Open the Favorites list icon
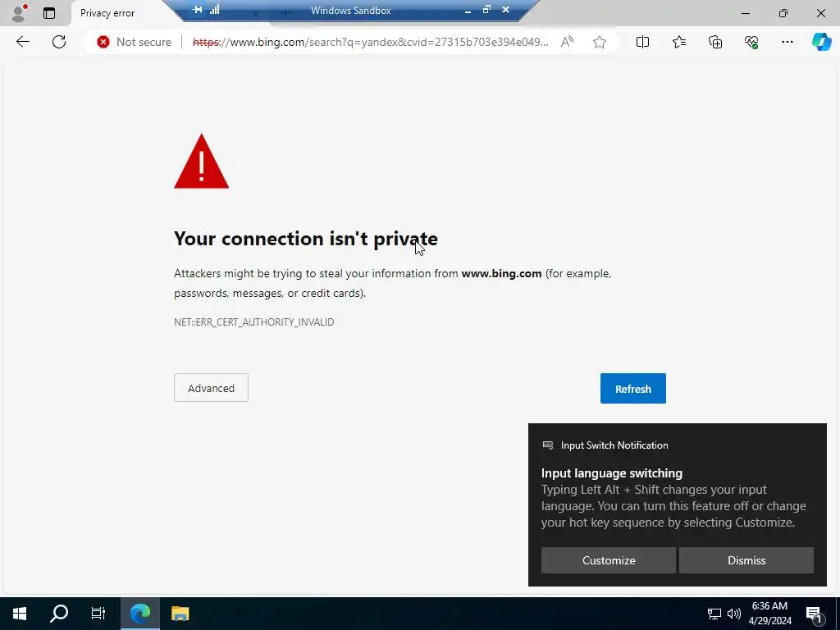 [678, 42]
